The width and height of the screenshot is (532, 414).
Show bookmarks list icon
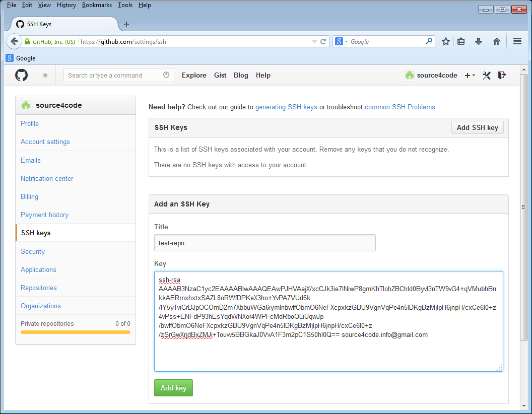point(461,41)
